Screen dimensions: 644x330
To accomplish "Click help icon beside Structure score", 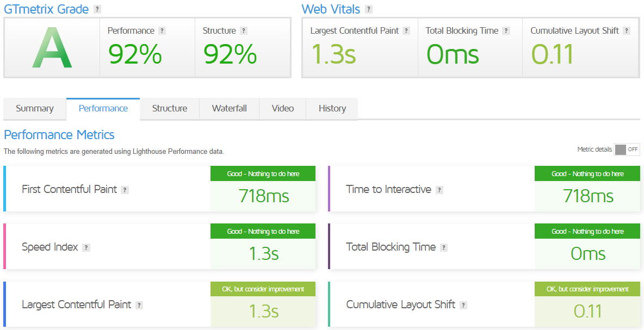I will coord(244,31).
